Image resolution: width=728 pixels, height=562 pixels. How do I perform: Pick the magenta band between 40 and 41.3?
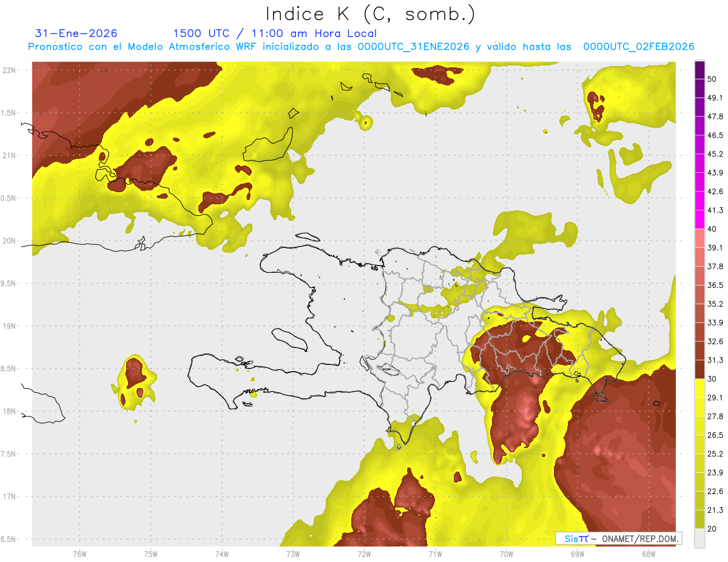pos(699,219)
